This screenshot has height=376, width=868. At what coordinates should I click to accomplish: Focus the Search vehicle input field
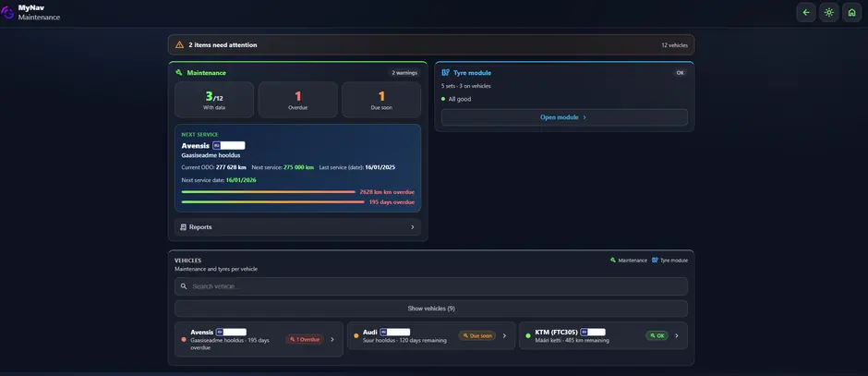tap(430, 286)
